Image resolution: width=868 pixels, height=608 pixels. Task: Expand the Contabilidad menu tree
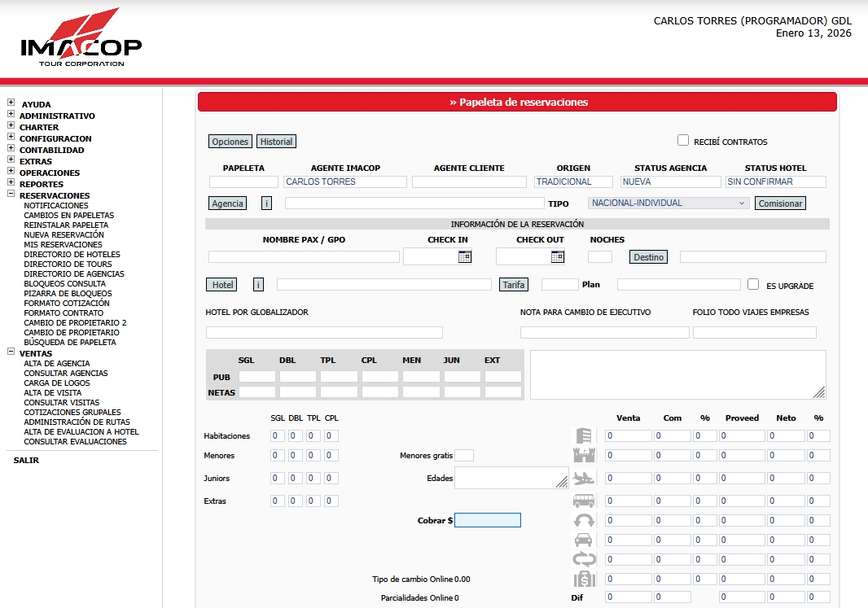click(11, 150)
